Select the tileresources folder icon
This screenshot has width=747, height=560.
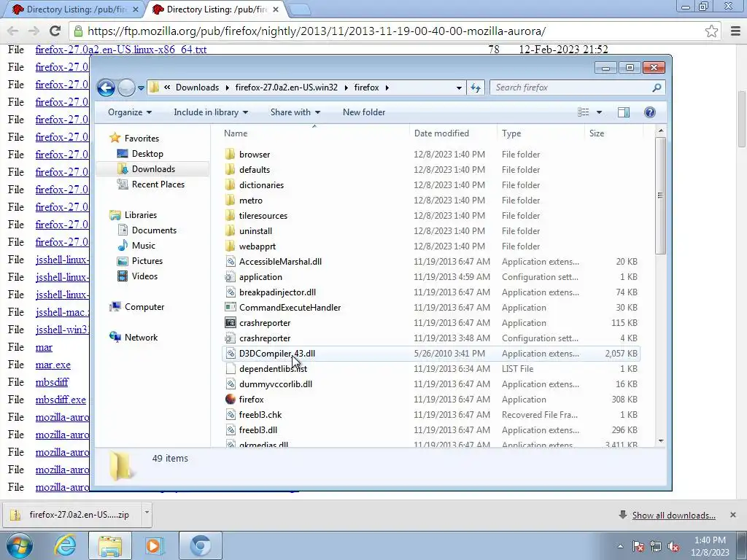[230, 215]
